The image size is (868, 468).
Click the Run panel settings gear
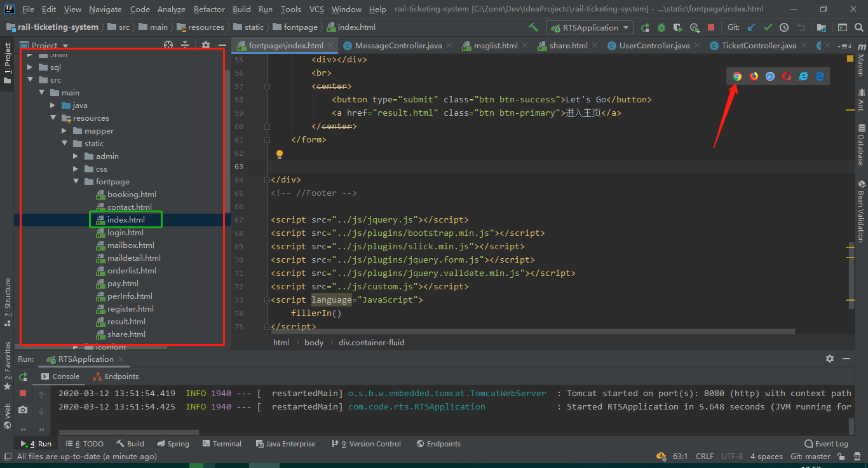829,359
